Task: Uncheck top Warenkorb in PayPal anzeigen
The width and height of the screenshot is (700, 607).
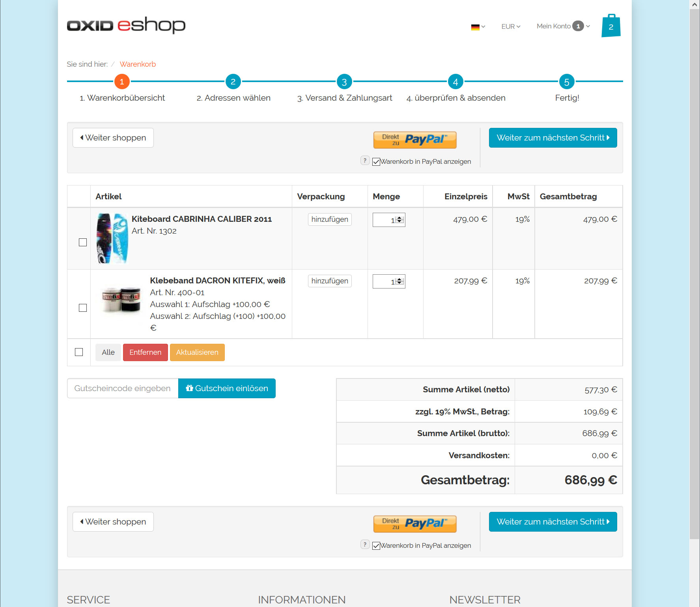Action: pyautogui.click(x=376, y=162)
